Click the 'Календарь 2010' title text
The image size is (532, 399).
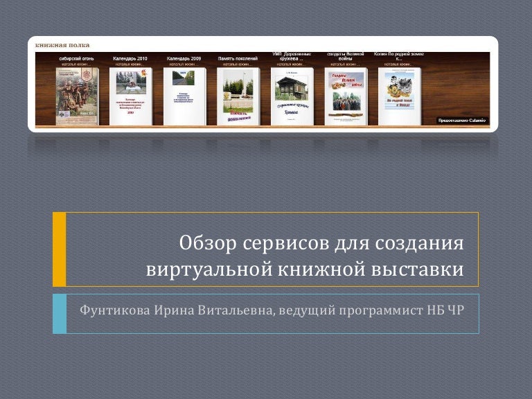pos(130,59)
